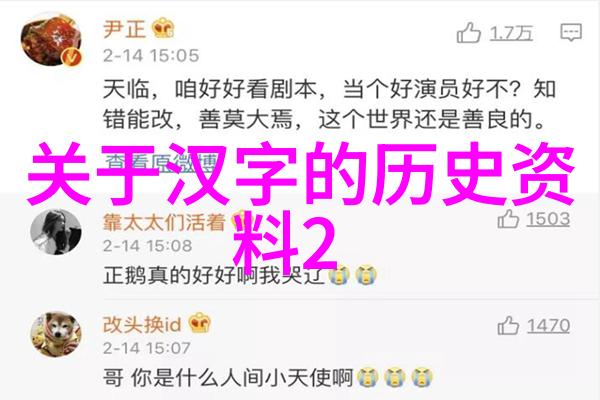Open 改头换id's Shiba dog avatar
Image resolution: width=600 pixels, height=400 pixels.
56,335
